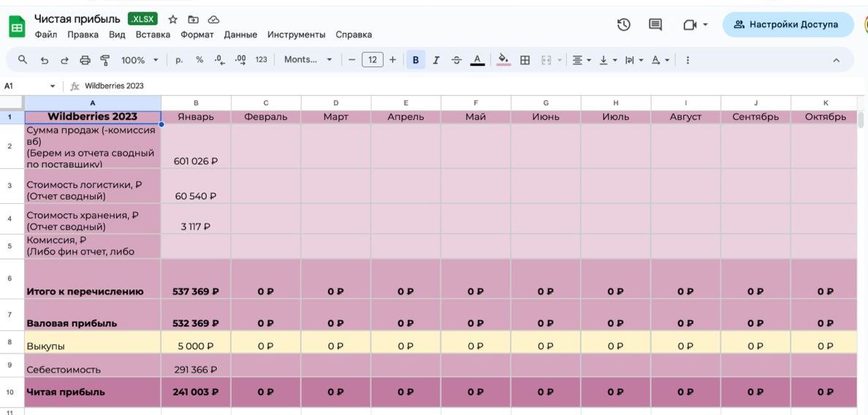
Task: Select column B header
Action: [x=196, y=103]
